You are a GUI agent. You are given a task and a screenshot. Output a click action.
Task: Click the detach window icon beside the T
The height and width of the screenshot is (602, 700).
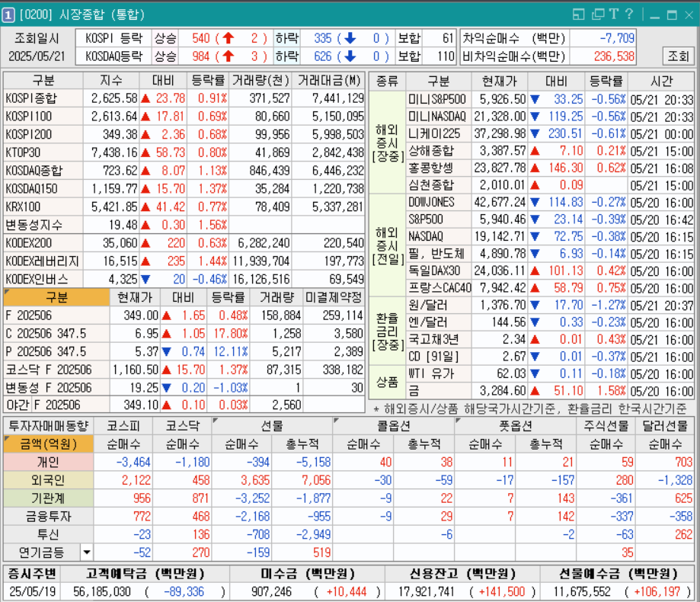point(598,14)
